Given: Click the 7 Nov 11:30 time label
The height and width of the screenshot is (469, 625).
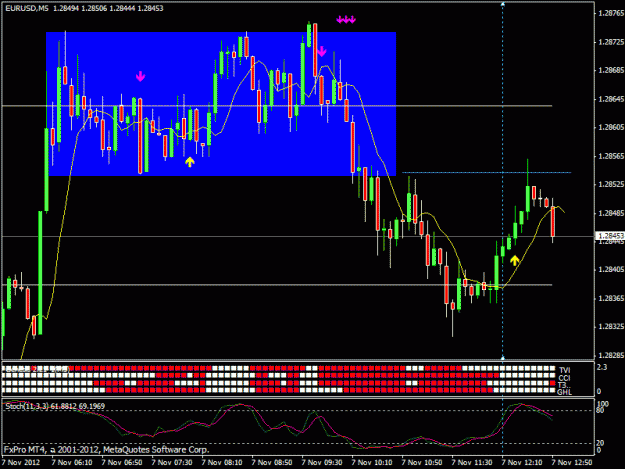Looking at the screenshot, I should click(x=472, y=462).
